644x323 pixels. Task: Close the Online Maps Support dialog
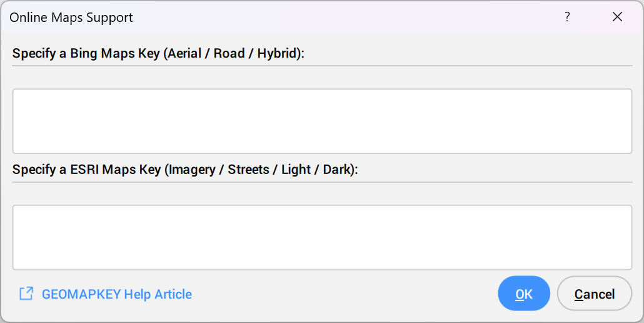coord(617,17)
